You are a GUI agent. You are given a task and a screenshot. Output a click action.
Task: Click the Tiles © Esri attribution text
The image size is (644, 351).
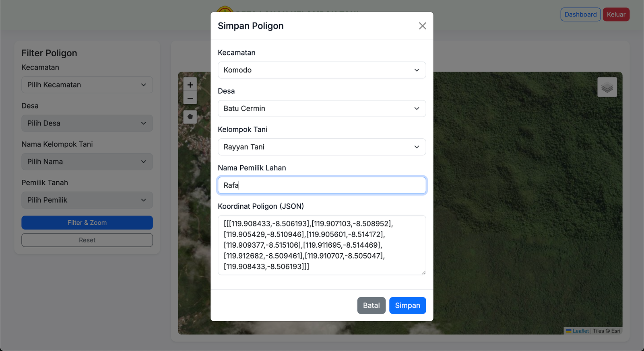pyautogui.click(x=607, y=331)
